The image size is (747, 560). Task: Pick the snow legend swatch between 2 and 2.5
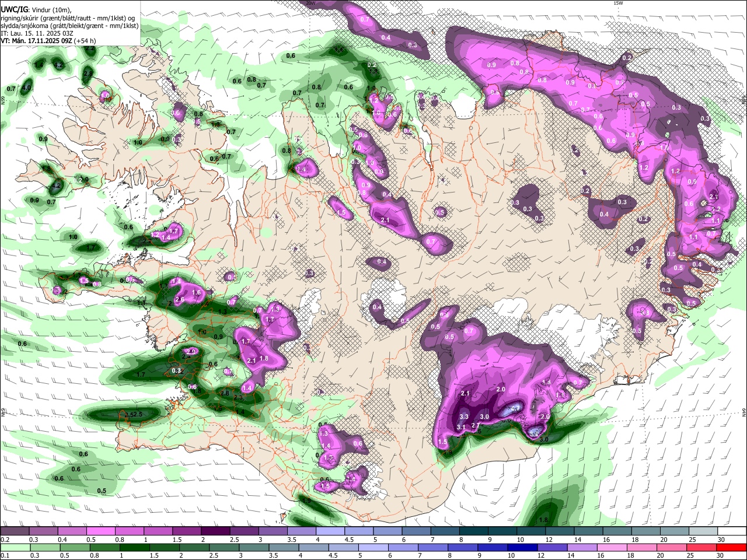click(x=215, y=531)
